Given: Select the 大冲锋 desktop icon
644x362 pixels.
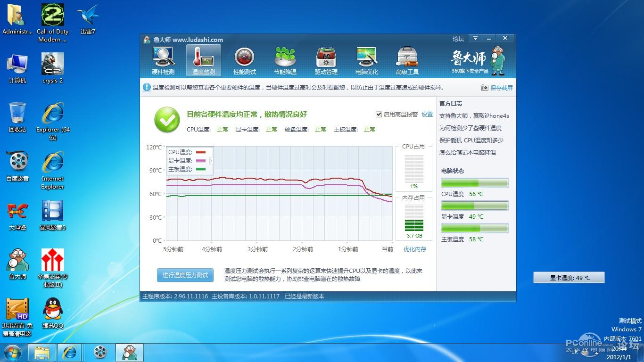Looking at the screenshot, I should [x=17, y=215].
